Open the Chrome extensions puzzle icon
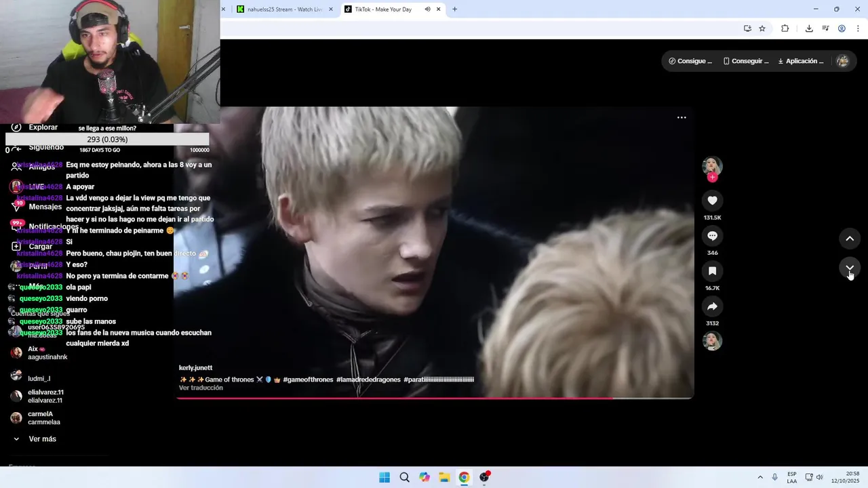868x488 pixels. point(785,28)
